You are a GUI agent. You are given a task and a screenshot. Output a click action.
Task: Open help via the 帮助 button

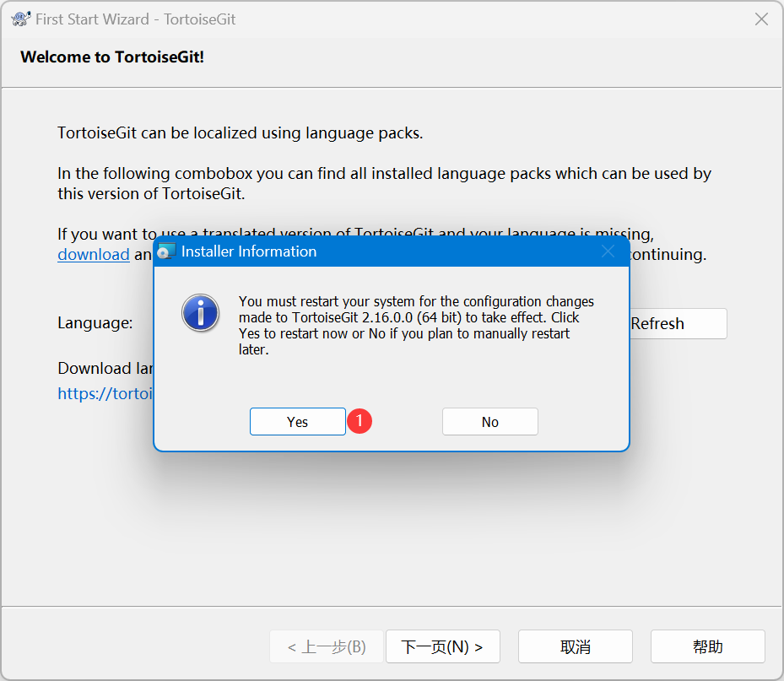[707, 646]
